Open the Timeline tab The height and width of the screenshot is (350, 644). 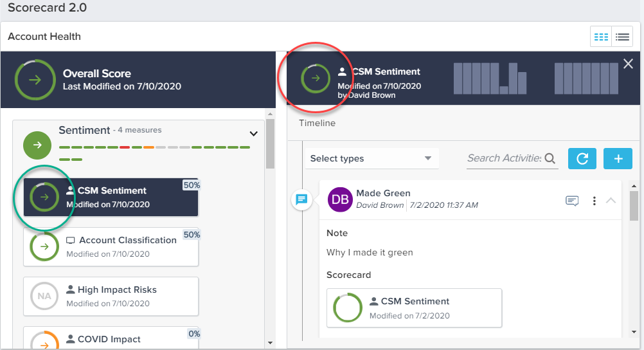pos(317,123)
